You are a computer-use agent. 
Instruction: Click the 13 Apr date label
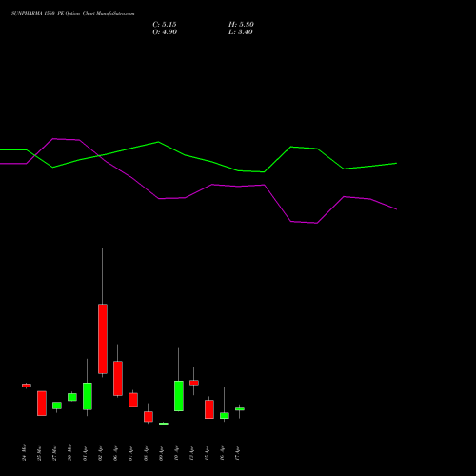point(191,453)
